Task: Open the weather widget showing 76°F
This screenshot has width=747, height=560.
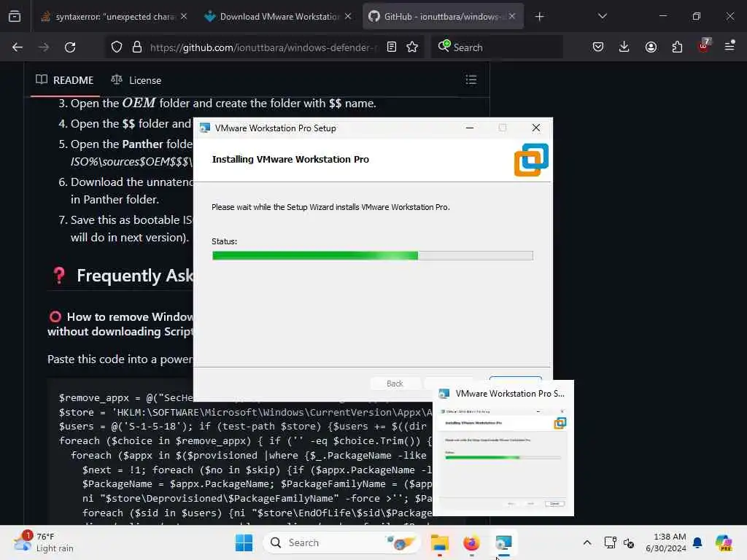Action: tap(44, 542)
